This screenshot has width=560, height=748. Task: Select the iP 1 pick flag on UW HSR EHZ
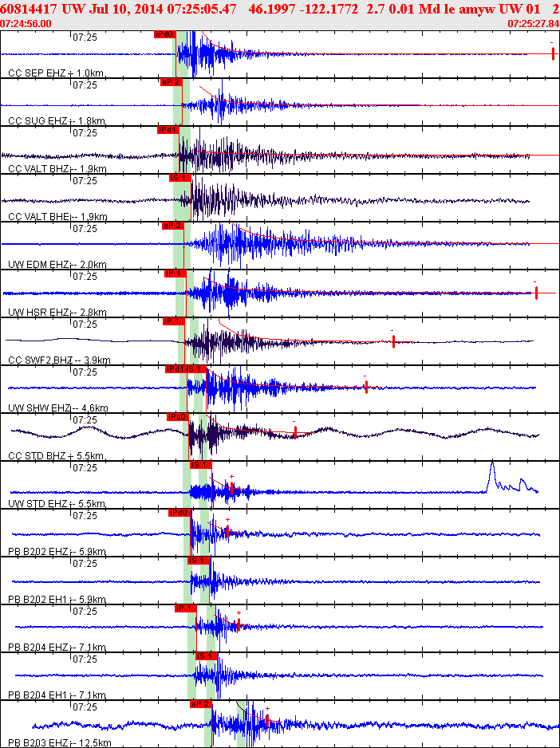click(x=175, y=274)
